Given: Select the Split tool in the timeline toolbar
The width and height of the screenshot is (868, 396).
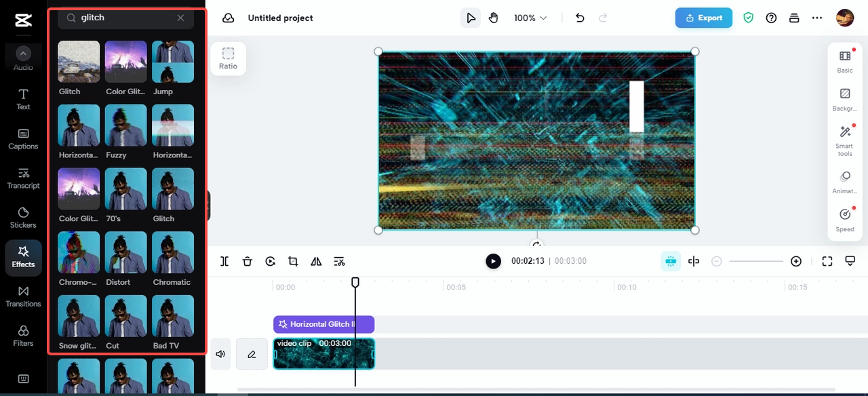Looking at the screenshot, I should [224, 261].
